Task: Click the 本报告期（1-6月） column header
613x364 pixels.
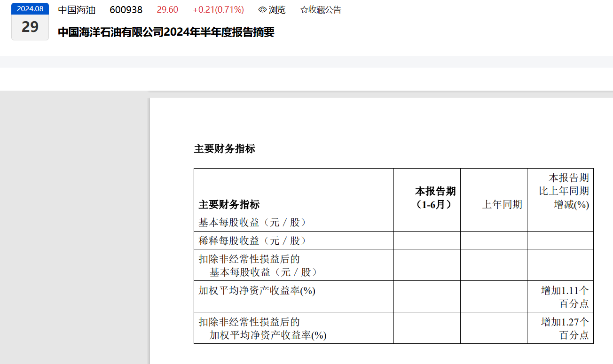Action: [427, 191]
